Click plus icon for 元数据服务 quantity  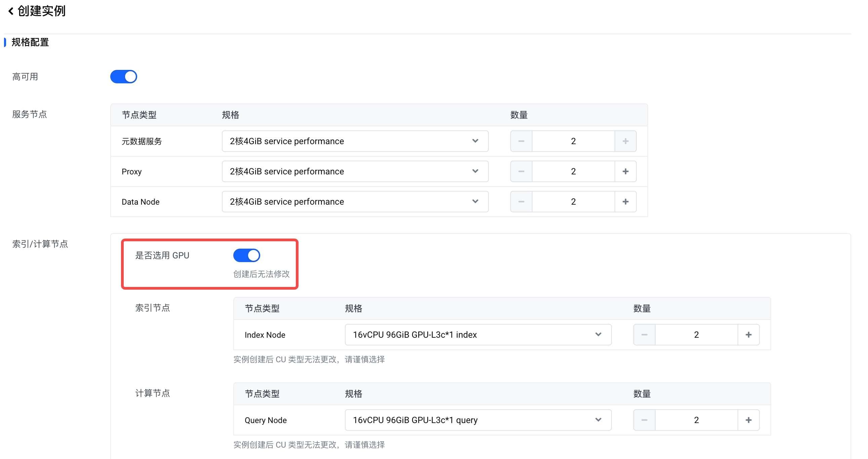(x=625, y=141)
